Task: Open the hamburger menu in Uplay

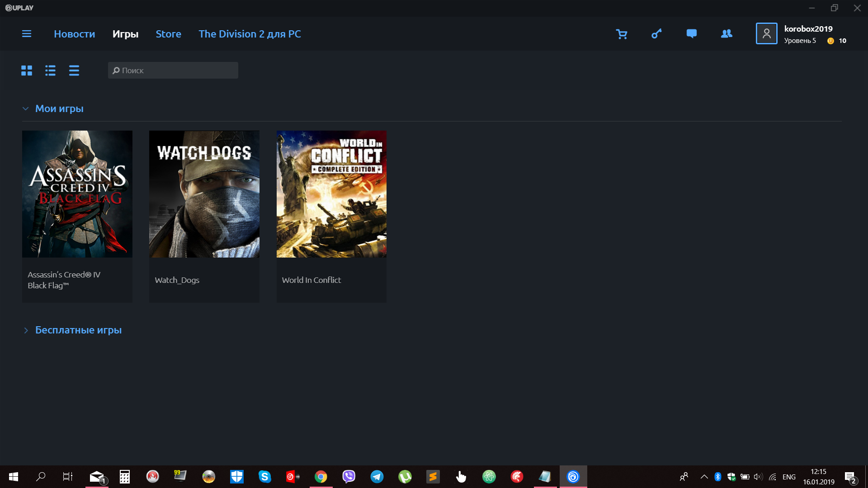Action: [x=27, y=34]
